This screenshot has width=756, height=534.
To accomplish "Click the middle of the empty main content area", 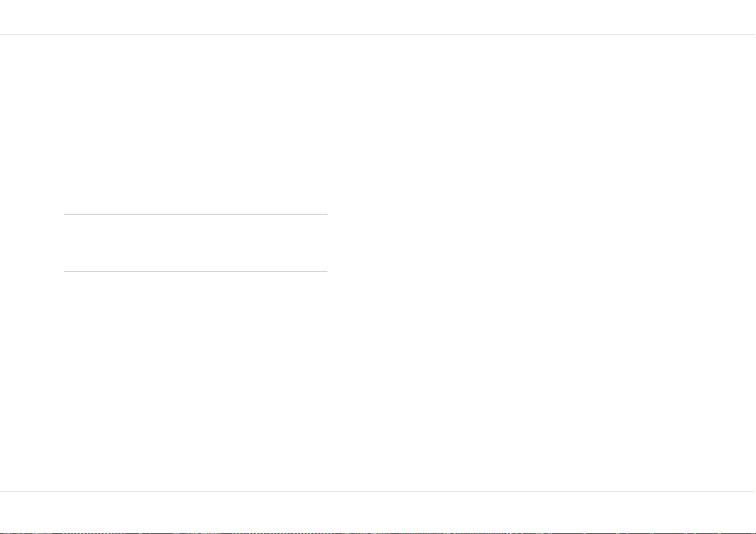I will click(x=378, y=263).
